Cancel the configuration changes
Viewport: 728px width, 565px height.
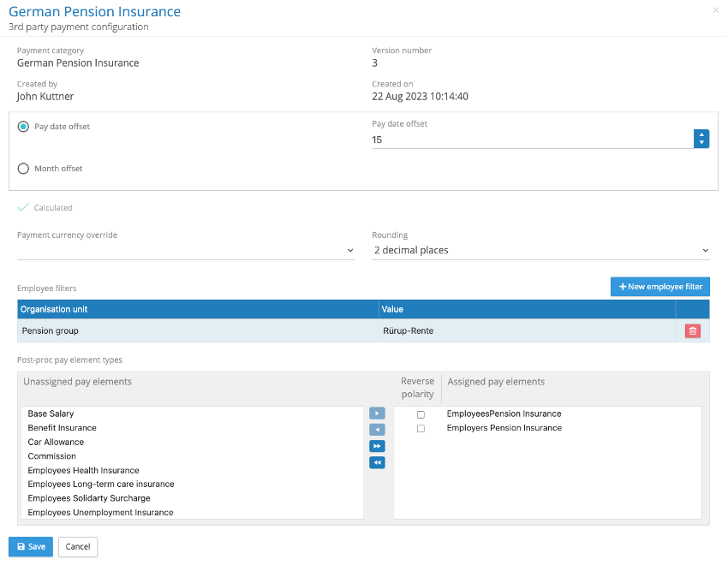77,546
